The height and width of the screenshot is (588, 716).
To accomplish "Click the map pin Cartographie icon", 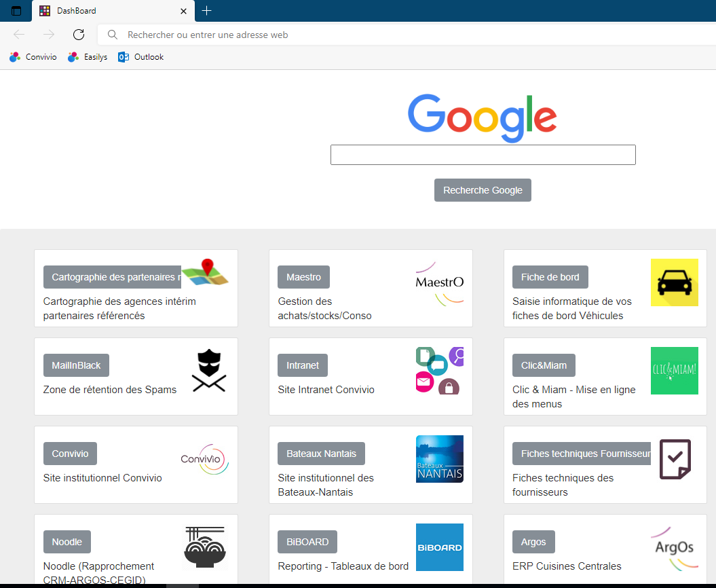I will click(205, 272).
